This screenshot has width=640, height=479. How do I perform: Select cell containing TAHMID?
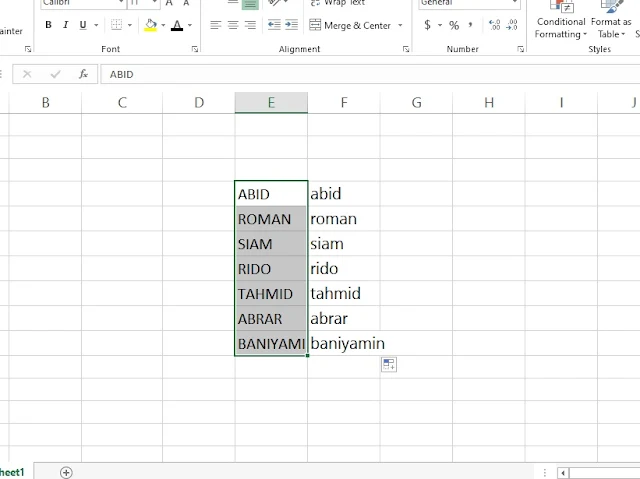(x=271, y=294)
